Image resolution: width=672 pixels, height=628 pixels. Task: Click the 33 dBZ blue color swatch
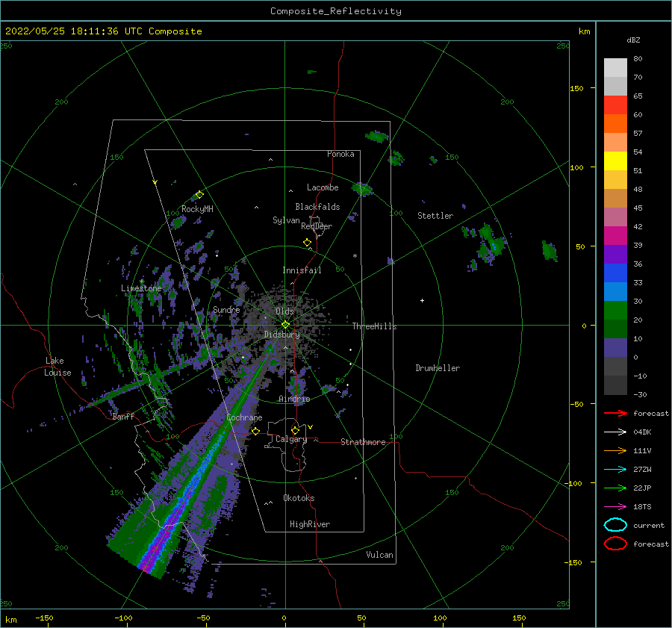click(x=615, y=291)
